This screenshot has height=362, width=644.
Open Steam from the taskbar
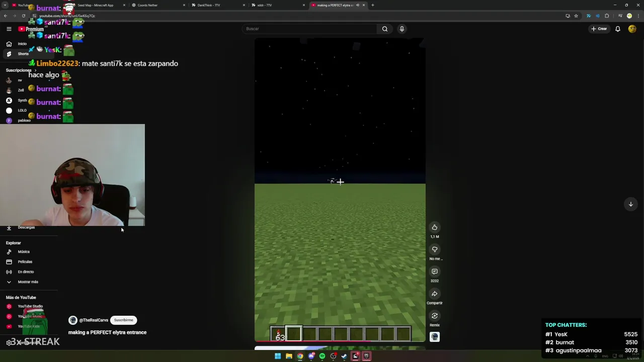coord(344,356)
